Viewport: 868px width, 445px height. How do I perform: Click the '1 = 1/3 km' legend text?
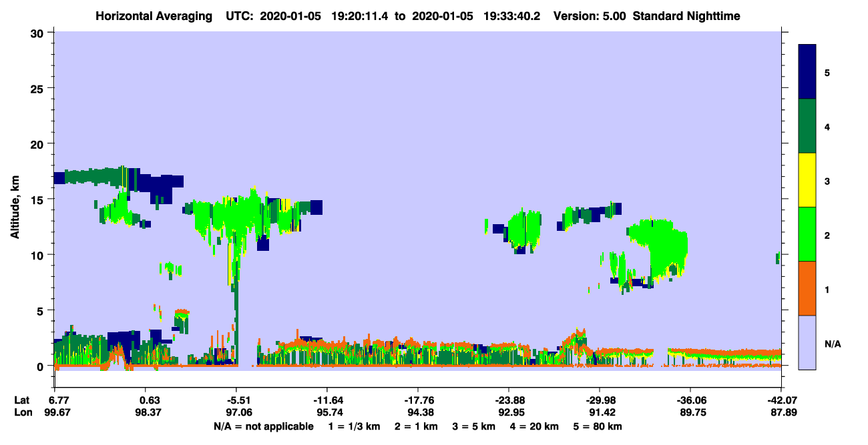pos(355,426)
